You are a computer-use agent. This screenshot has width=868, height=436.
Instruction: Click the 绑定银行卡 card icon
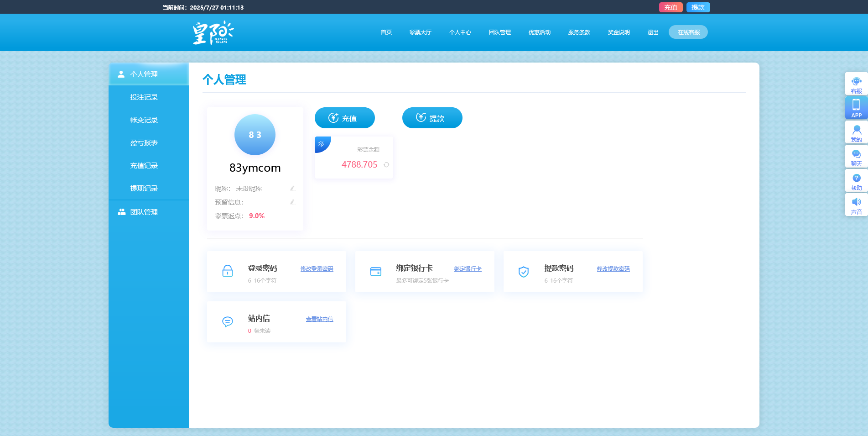376,272
